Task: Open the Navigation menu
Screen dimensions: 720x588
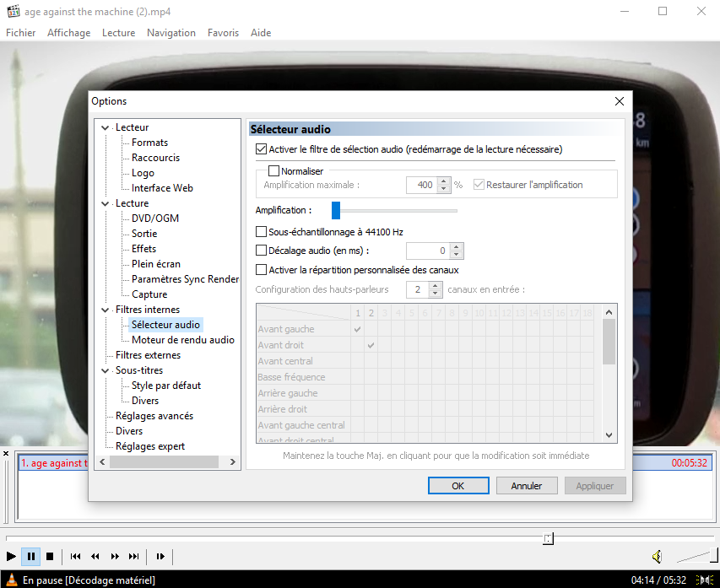Action: coord(171,33)
